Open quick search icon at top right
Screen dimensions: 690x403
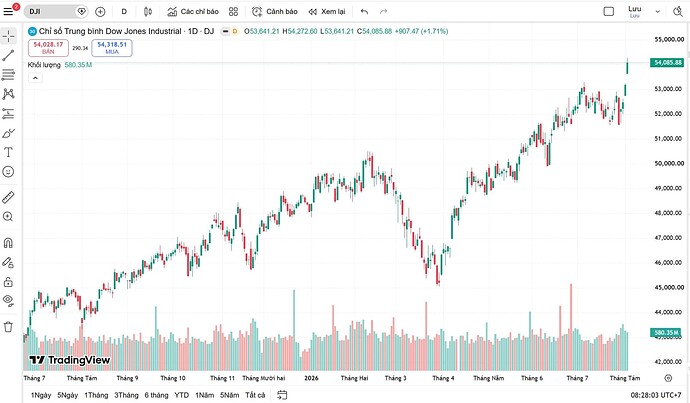click(678, 12)
